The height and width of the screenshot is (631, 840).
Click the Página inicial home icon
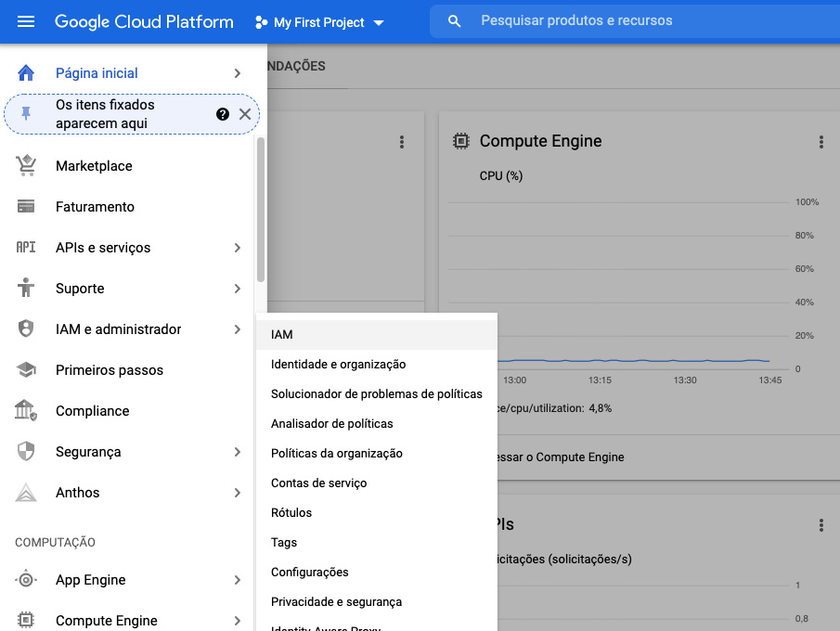tap(26, 73)
